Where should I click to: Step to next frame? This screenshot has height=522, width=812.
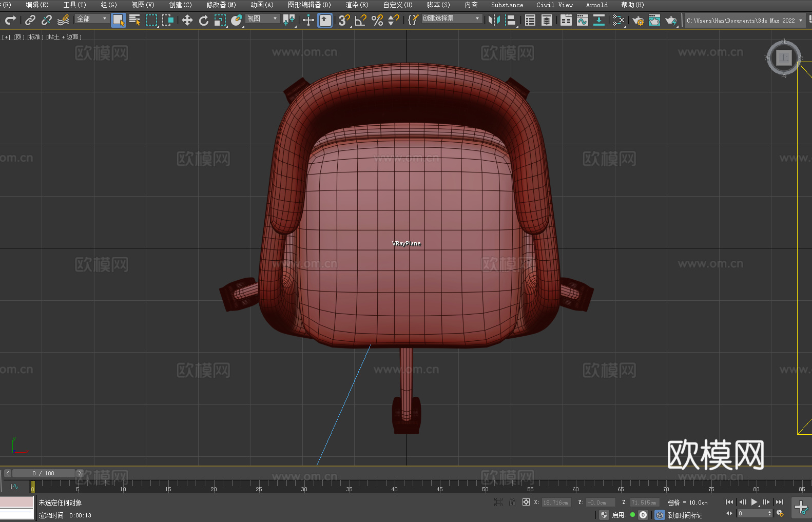[766, 502]
